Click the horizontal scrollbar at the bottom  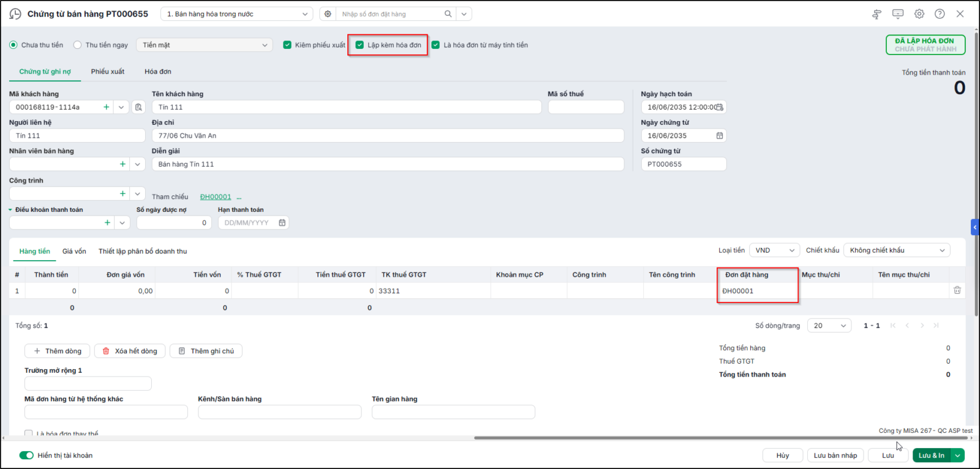tap(722, 438)
